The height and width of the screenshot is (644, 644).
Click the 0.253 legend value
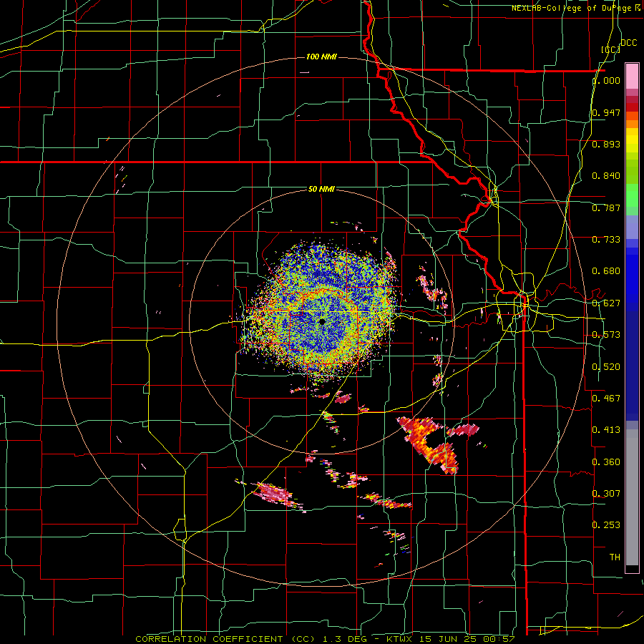click(606, 525)
